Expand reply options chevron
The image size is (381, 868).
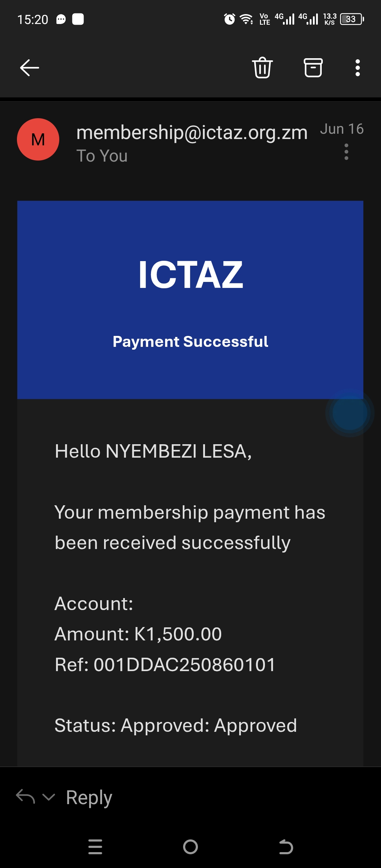point(49,797)
